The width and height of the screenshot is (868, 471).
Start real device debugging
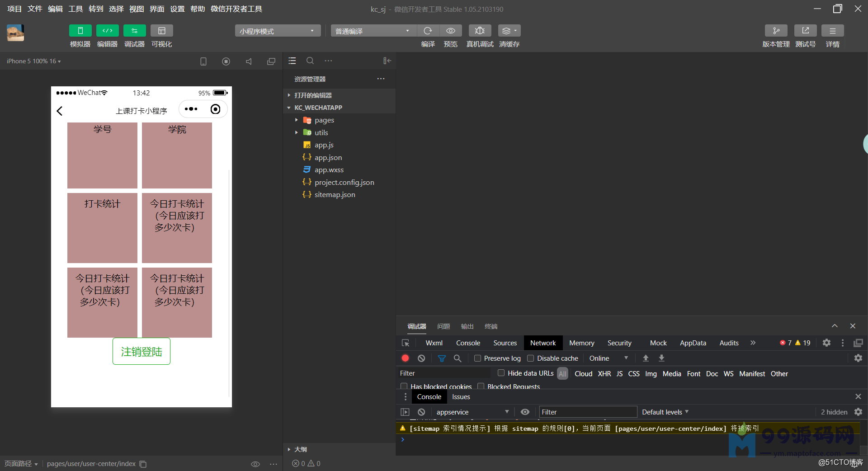pos(480,31)
